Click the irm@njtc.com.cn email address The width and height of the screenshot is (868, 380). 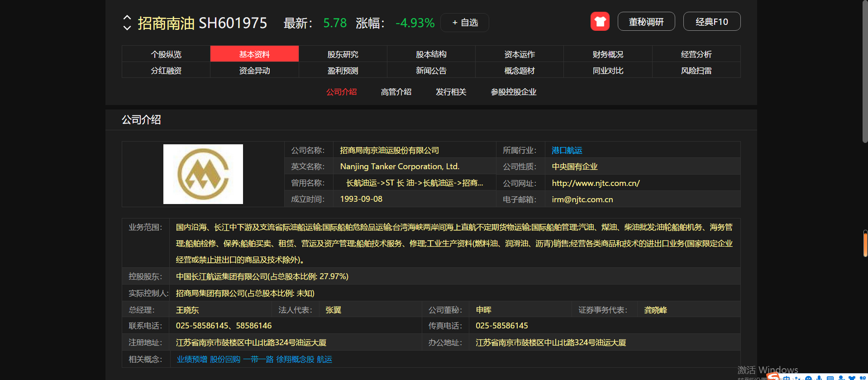click(582, 199)
